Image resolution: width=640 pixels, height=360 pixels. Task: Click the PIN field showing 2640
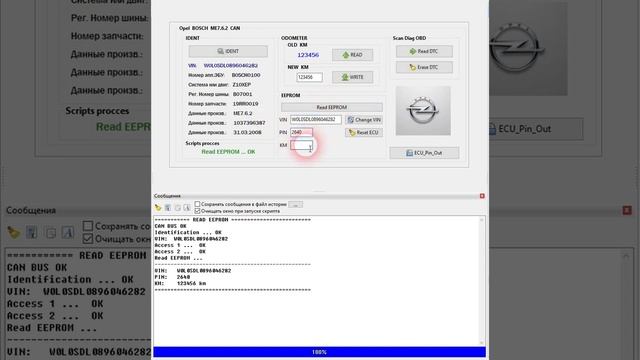pos(301,132)
